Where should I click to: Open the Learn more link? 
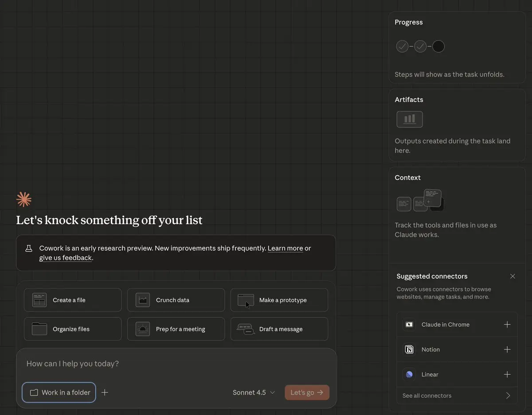tap(285, 248)
